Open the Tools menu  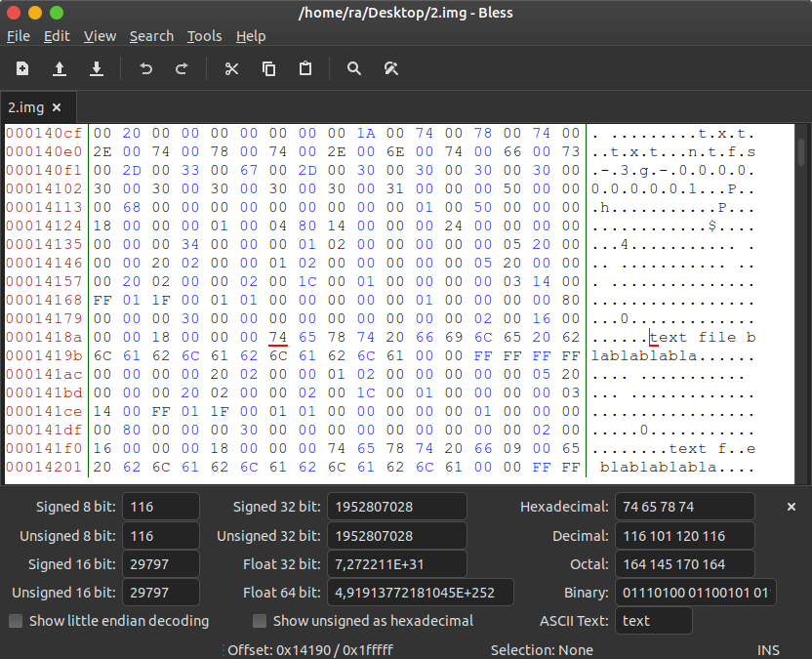tap(204, 36)
